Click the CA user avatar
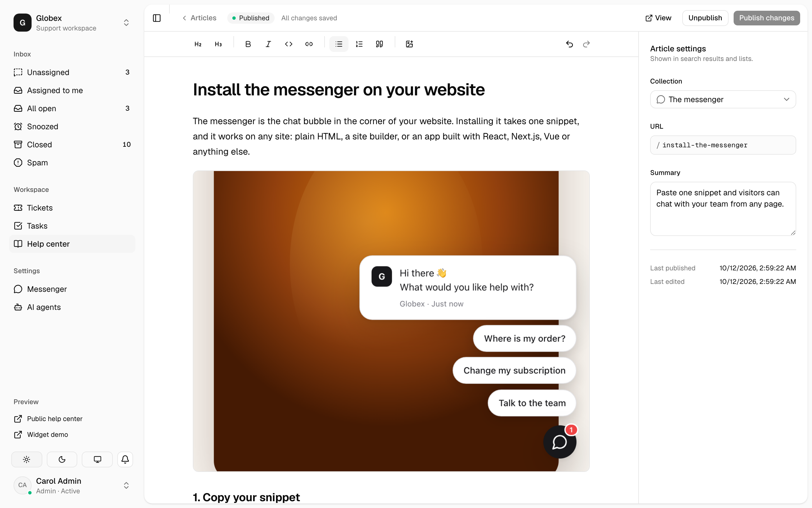 pos(23,485)
